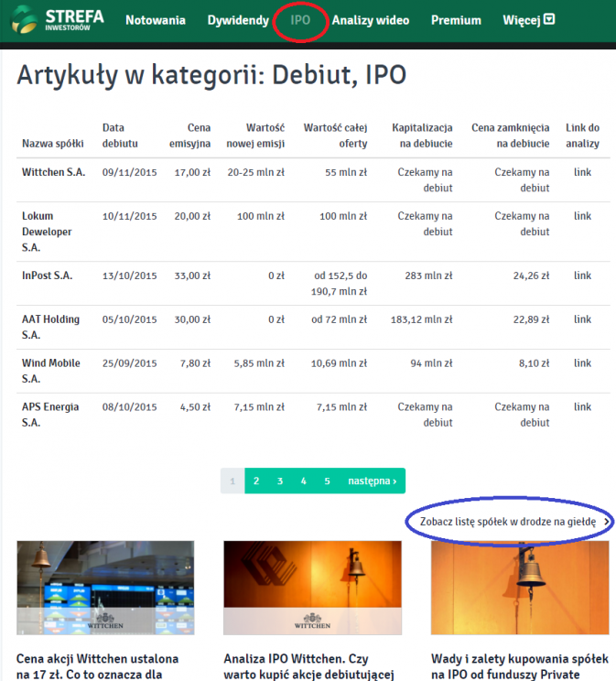Open analysis link for InPost S.A.
This screenshot has height=681, width=616.
[582, 276]
